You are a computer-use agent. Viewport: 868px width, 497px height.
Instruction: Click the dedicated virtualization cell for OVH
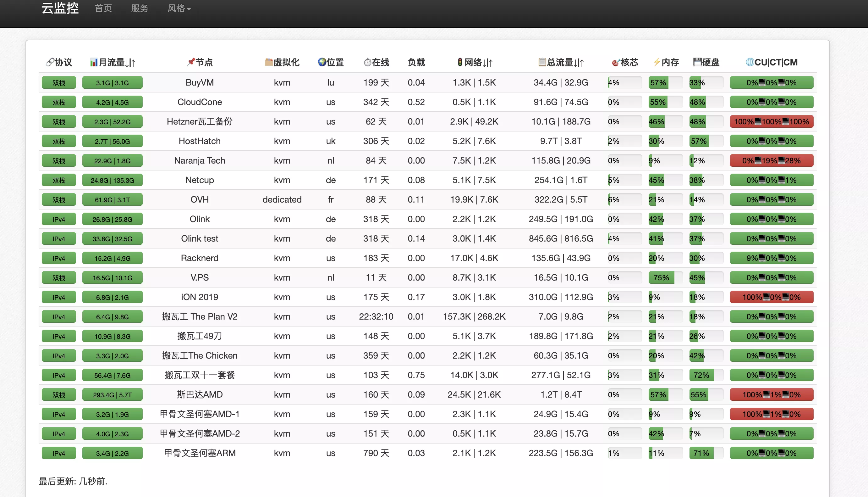(x=282, y=200)
